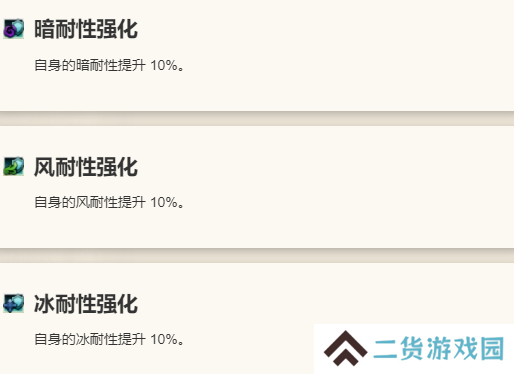Open the 二货游戏园 watermark text
This screenshot has width=514, height=374.
click(439, 348)
